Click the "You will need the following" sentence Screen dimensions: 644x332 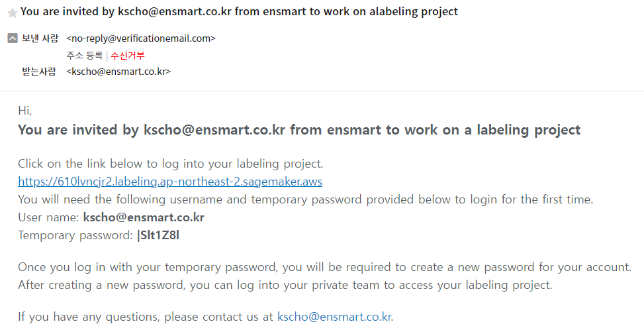305,199
